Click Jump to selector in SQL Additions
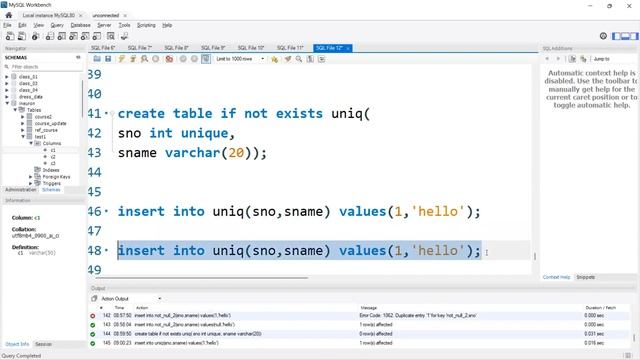The width and height of the screenshot is (640, 360). click(x=602, y=59)
